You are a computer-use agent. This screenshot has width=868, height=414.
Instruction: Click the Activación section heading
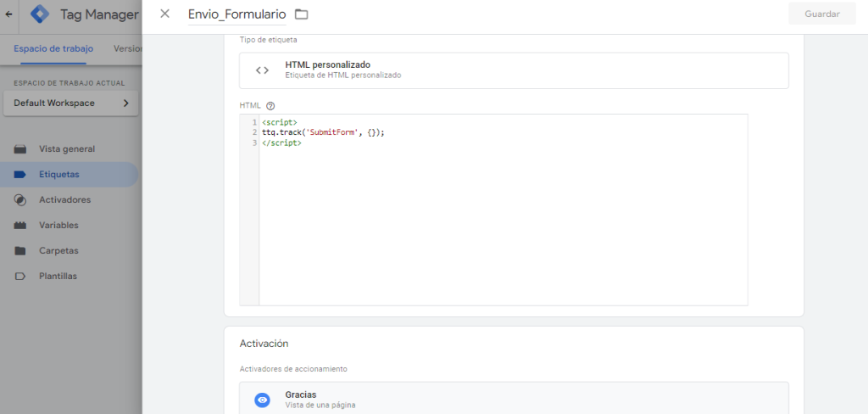(264, 344)
